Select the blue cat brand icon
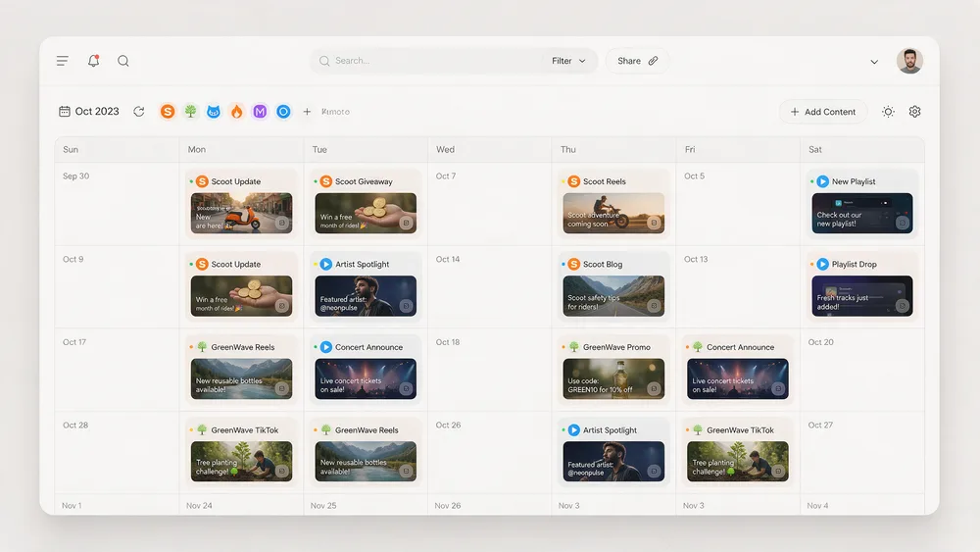Screen dimensions: 980x552 pos(214,111)
